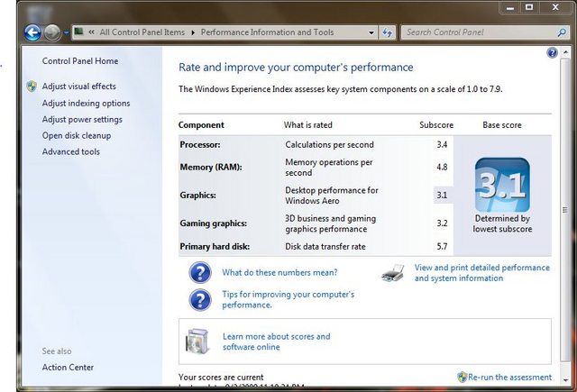Click the Subscore column header
This screenshot has height=392, width=577.
coord(436,125)
